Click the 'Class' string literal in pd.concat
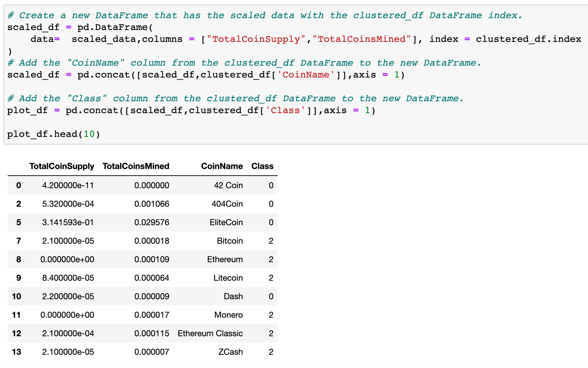This screenshot has height=368, width=588. tap(286, 110)
